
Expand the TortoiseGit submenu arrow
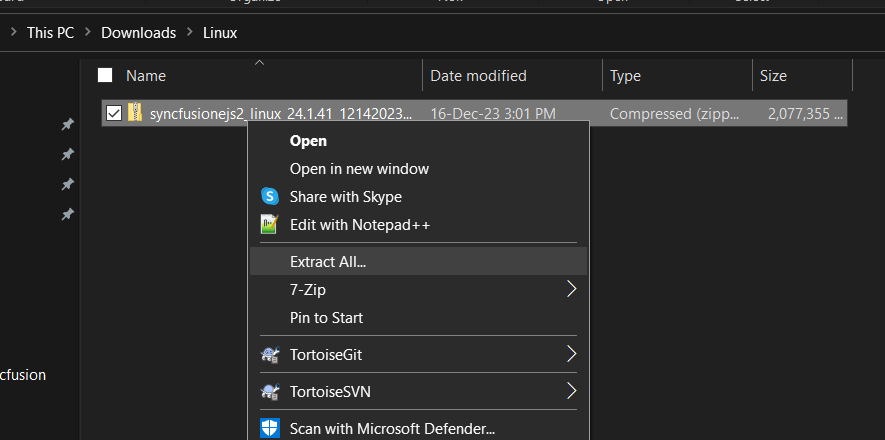(x=572, y=354)
